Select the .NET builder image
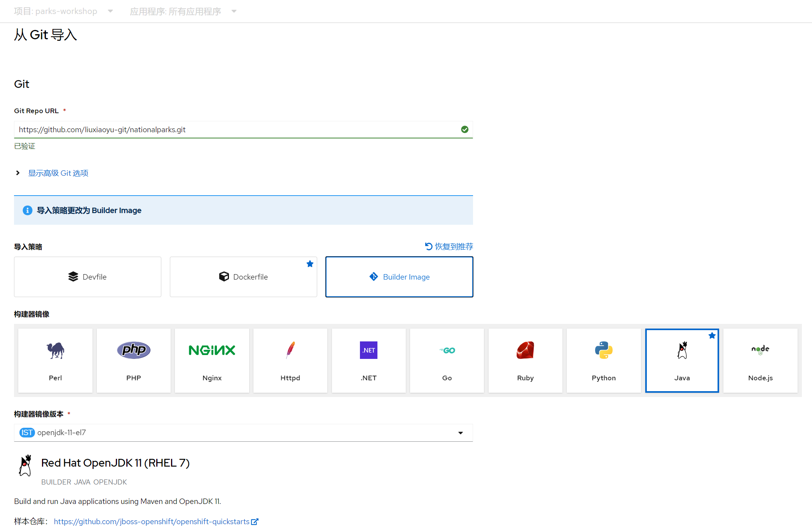The image size is (812, 530). pyautogui.click(x=368, y=360)
